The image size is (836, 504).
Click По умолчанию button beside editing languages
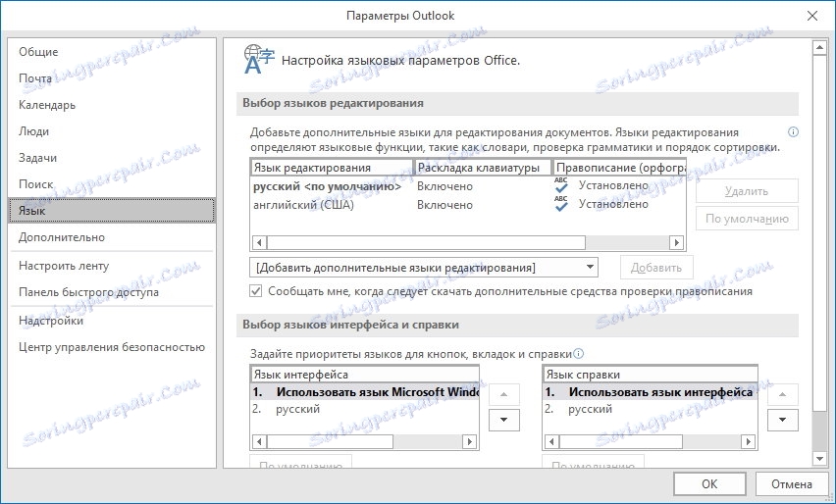click(x=747, y=219)
